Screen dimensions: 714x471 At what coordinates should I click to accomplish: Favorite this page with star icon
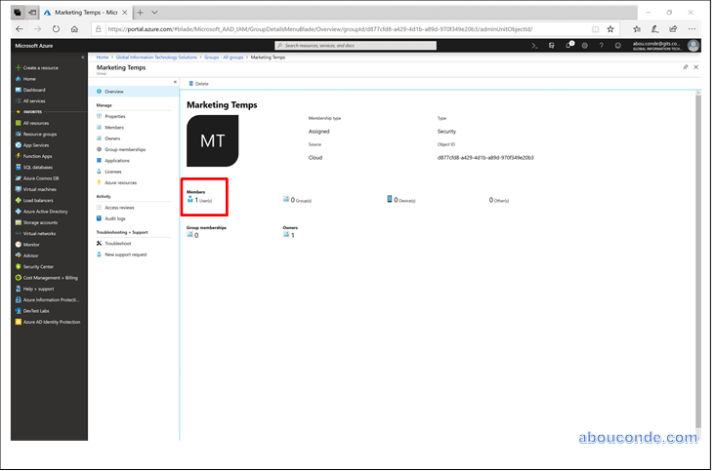point(611,29)
